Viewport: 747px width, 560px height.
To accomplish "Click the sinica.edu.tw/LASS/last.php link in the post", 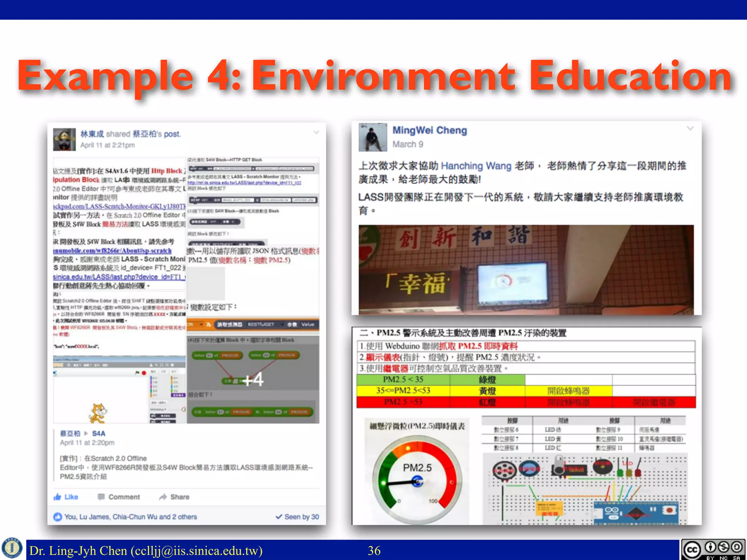I will coord(119,277).
